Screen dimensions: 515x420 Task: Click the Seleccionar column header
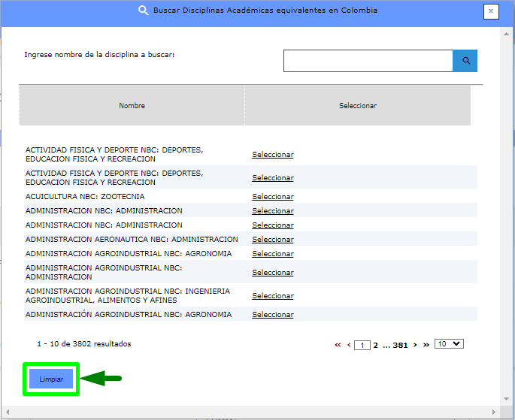pyautogui.click(x=357, y=106)
